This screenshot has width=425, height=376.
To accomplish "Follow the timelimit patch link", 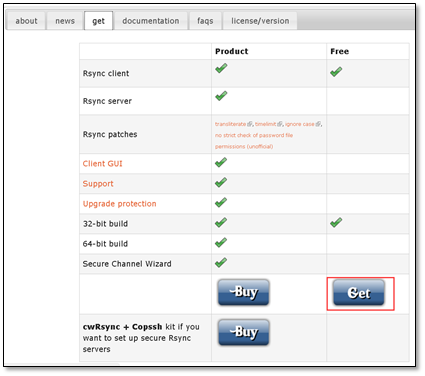I will pyautogui.click(x=265, y=124).
